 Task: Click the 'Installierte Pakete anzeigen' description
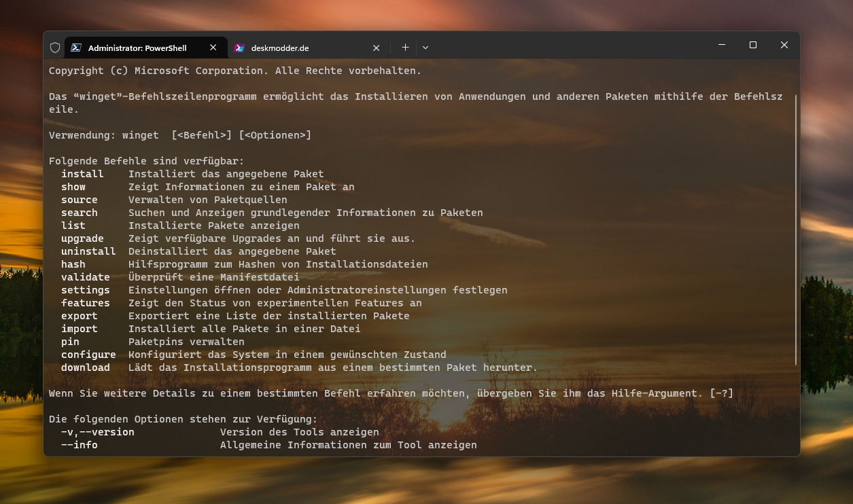[214, 226]
